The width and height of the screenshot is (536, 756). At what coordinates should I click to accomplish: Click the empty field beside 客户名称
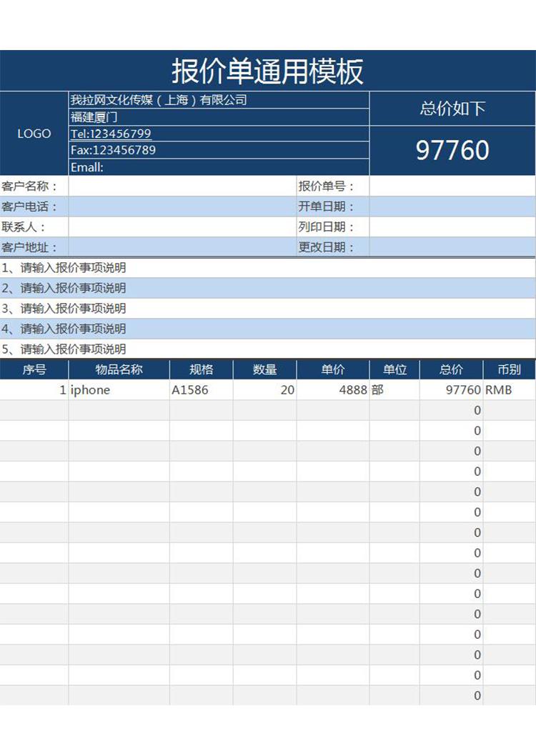coord(182,186)
